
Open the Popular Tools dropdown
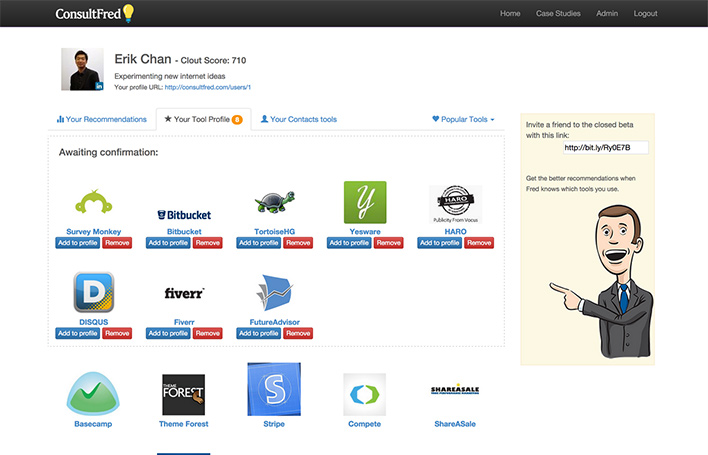pos(463,119)
